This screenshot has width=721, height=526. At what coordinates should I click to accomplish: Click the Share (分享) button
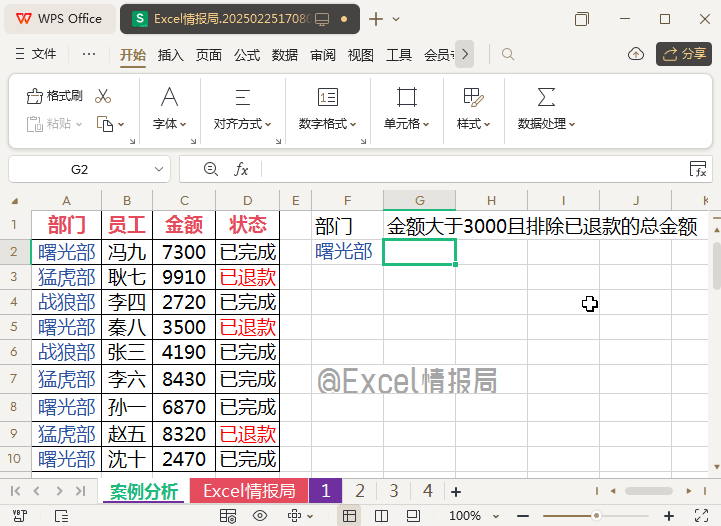tap(683, 54)
